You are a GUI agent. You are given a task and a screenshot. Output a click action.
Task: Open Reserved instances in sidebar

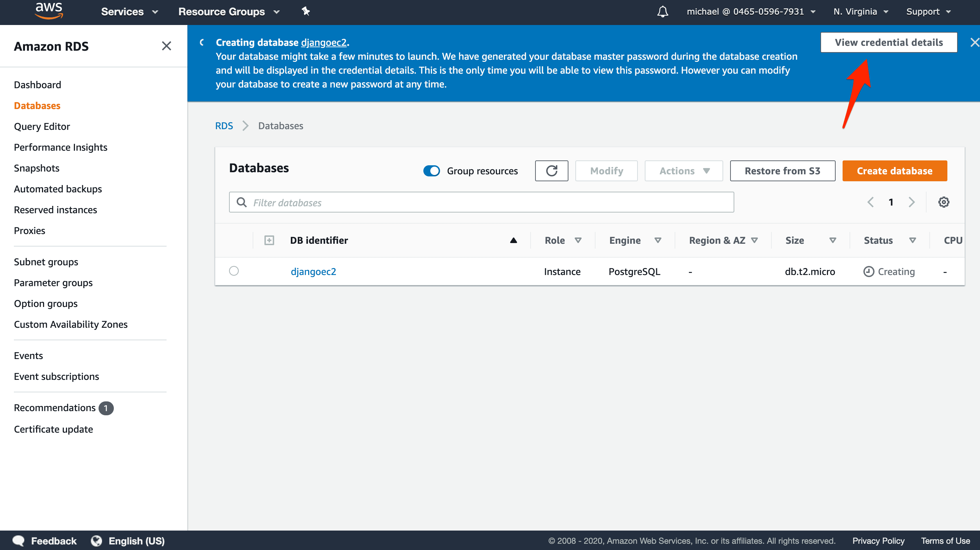click(x=56, y=210)
